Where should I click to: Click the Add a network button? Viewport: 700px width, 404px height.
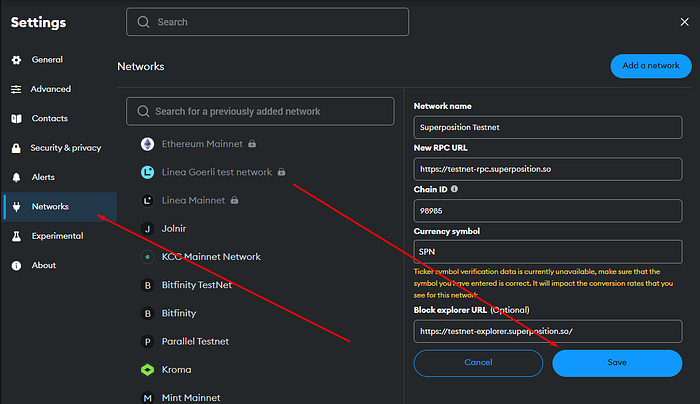pyautogui.click(x=651, y=66)
